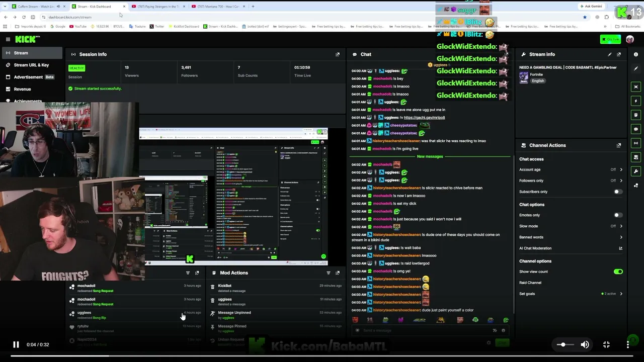The width and height of the screenshot is (644, 362).
Task: Mute the video player volume speaker icon
Action: click(585, 344)
